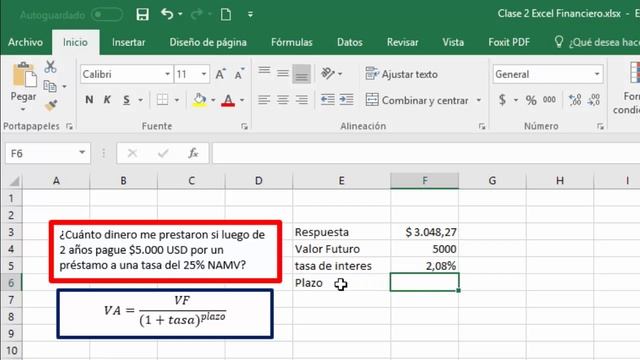Open the underline style dropdown arrow

pos(140,100)
